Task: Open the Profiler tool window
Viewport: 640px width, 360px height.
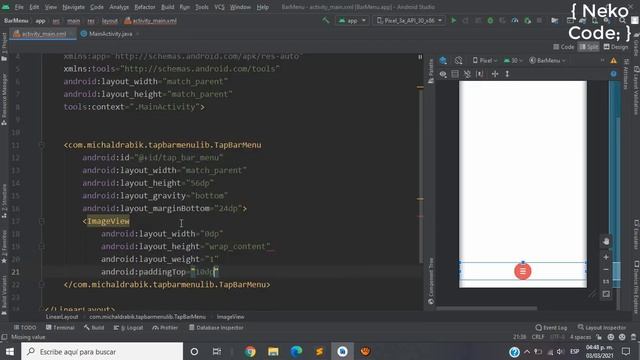Action: tap(165, 327)
